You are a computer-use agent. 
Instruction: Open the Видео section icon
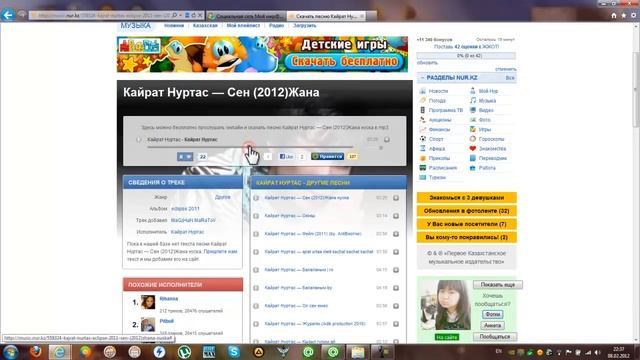click(x=473, y=110)
